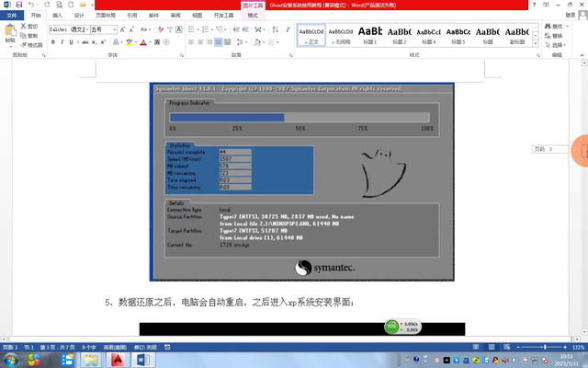Save the document from quick access toolbar

click(18, 5)
